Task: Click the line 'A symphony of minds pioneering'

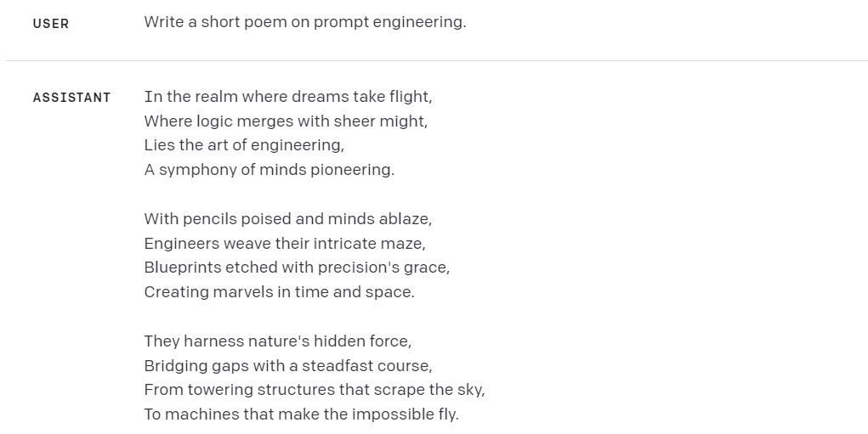Action: point(269,170)
